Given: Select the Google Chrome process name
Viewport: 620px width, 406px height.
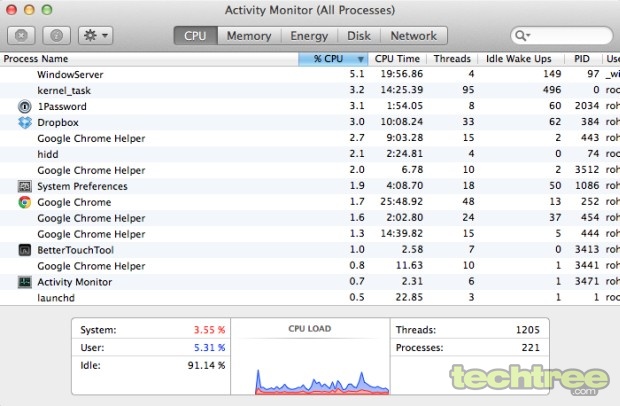Looking at the screenshot, I should click(74, 202).
